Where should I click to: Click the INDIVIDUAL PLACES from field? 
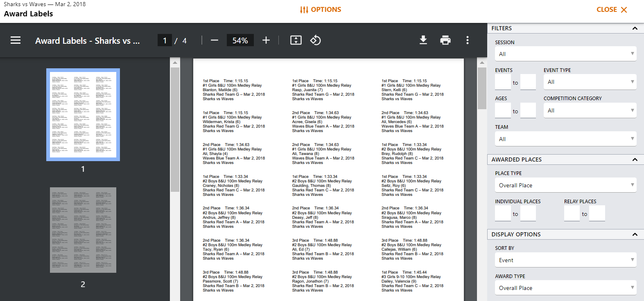point(503,213)
